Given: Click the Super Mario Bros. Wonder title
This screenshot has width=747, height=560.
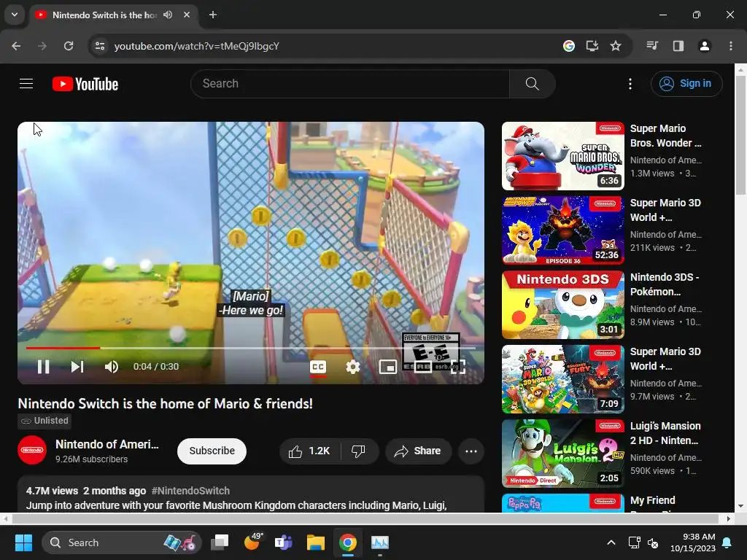Looking at the screenshot, I should [x=665, y=136].
